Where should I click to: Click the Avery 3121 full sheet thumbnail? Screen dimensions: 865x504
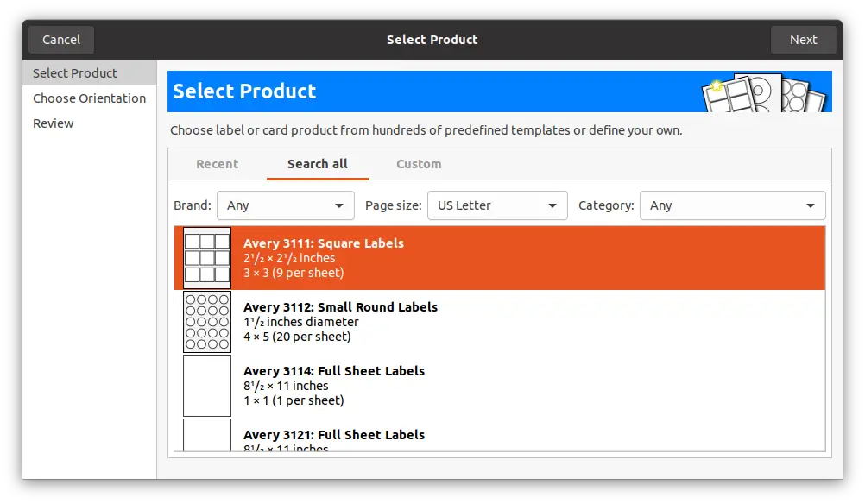pos(207,435)
